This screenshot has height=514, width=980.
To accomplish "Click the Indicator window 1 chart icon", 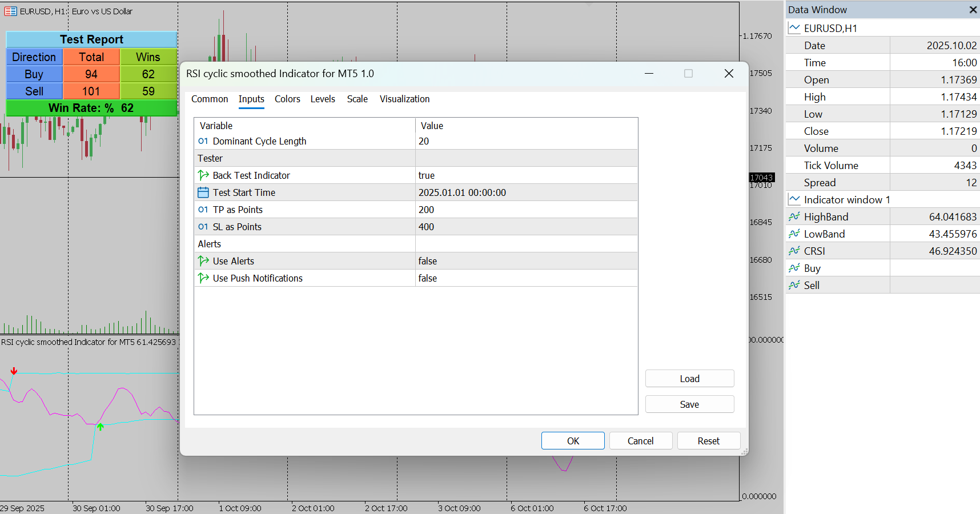I will (794, 199).
